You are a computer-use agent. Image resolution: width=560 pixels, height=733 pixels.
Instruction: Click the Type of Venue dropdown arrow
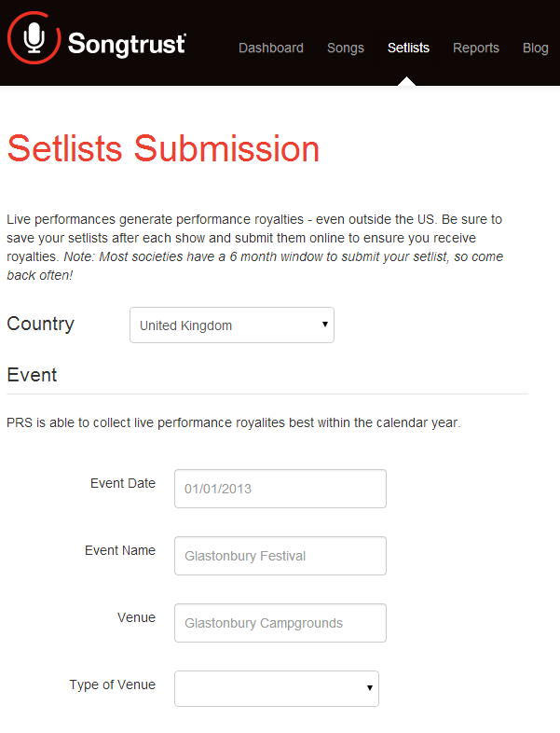pyautogui.click(x=369, y=687)
